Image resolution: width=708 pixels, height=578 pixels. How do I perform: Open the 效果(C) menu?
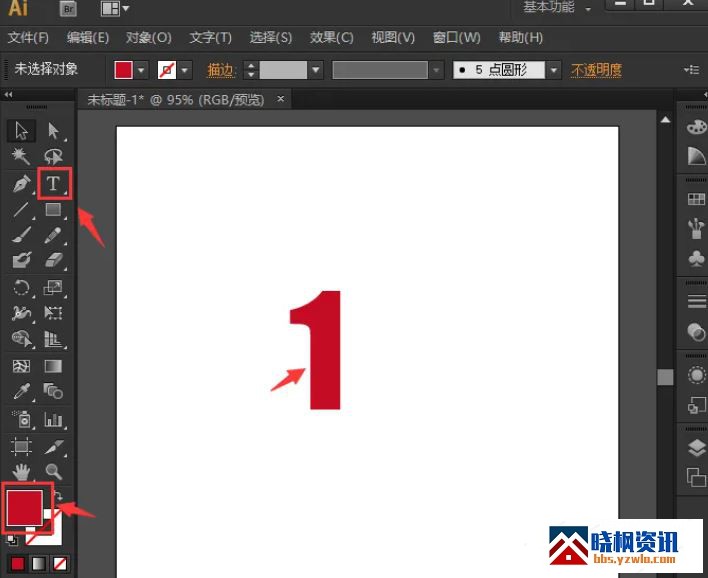pos(331,38)
